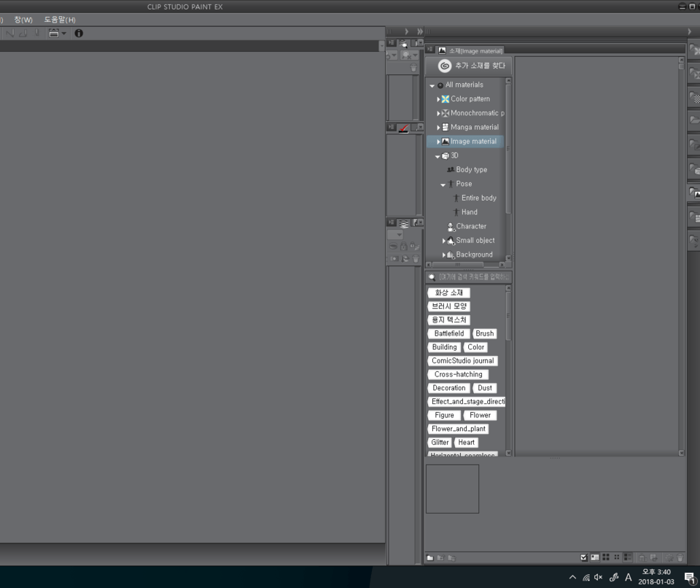This screenshot has height=588, width=700.
Task: Expand the Small object folder arrow
Action: (444, 241)
